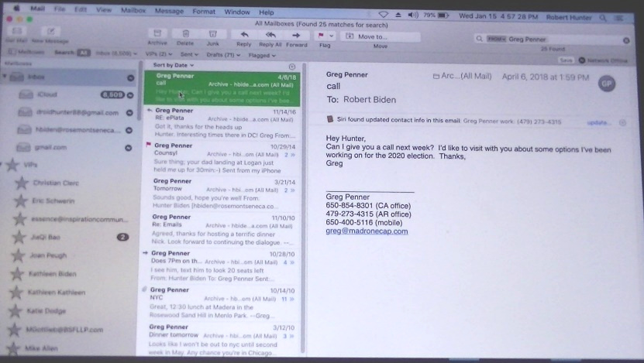Flag the selected message with red flag
Image resolution: width=644 pixels, height=363 pixels.
click(x=321, y=36)
